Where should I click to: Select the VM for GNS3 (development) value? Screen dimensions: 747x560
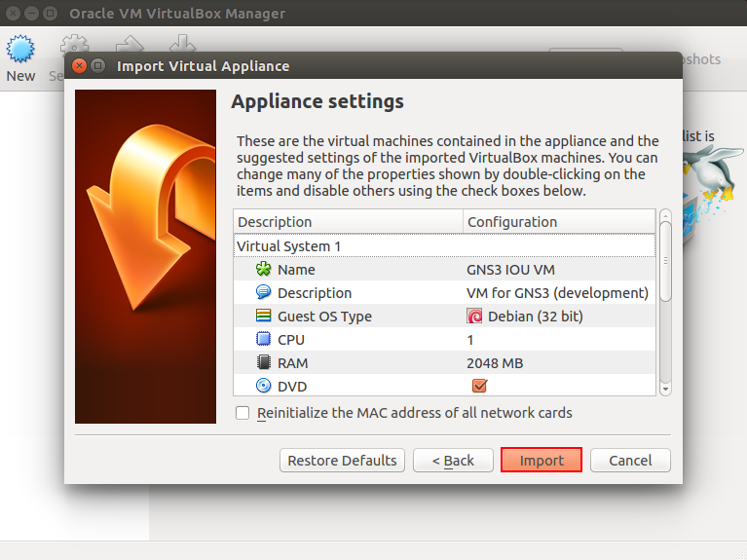[557, 292]
